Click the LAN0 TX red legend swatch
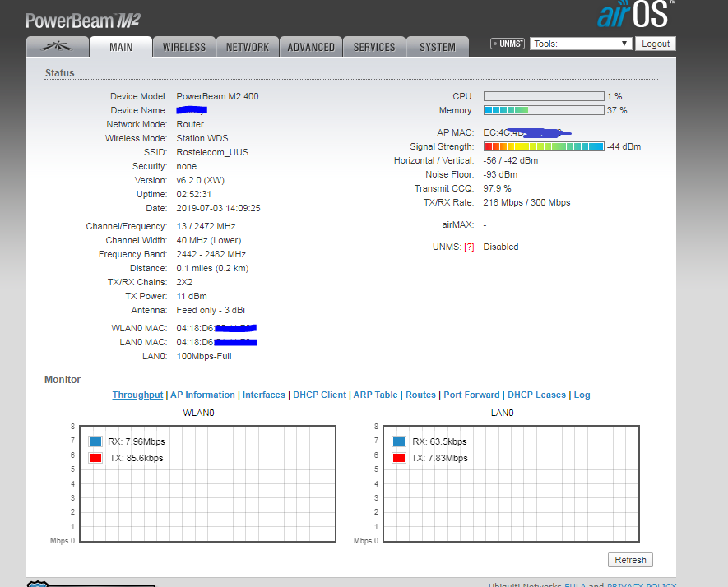Screen dimensions: 728x587 (x=399, y=458)
